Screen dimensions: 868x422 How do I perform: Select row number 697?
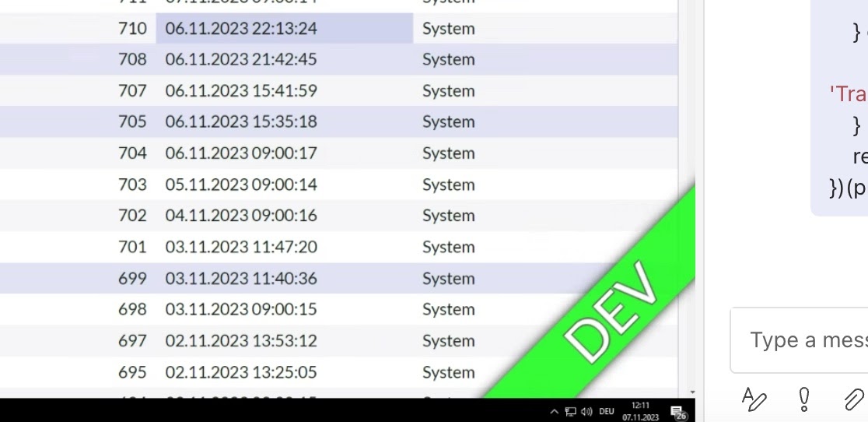point(132,340)
